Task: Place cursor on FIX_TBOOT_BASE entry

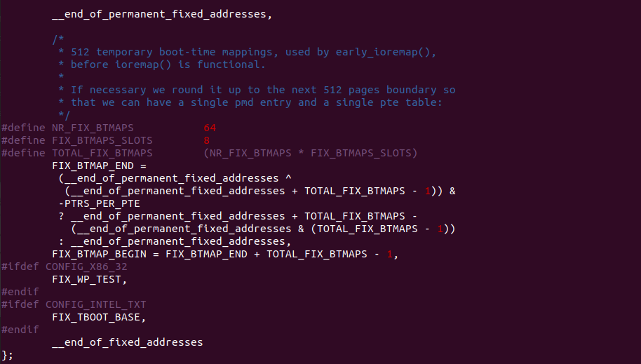Action: pos(99,317)
